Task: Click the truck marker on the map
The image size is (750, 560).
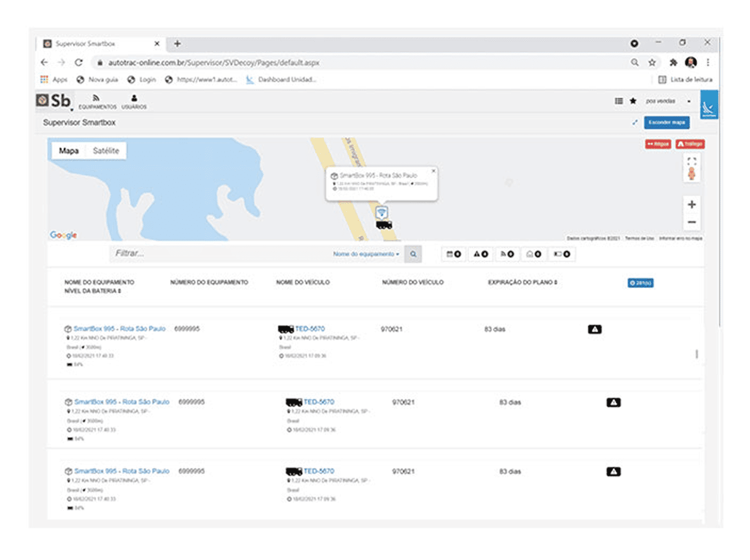Action: [x=384, y=225]
